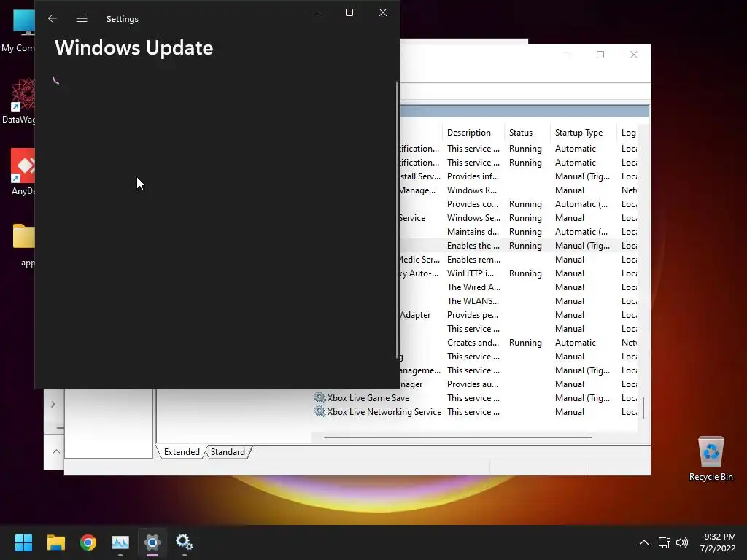This screenshot has width=747, height=560.
Task: Click the Settings window vertical scrollbar
Action: pyautogui.click(x=397, y=220)
